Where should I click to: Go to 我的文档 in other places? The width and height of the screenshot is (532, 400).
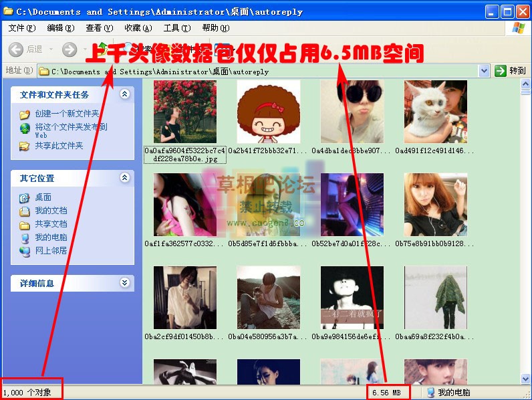[51, 211]
